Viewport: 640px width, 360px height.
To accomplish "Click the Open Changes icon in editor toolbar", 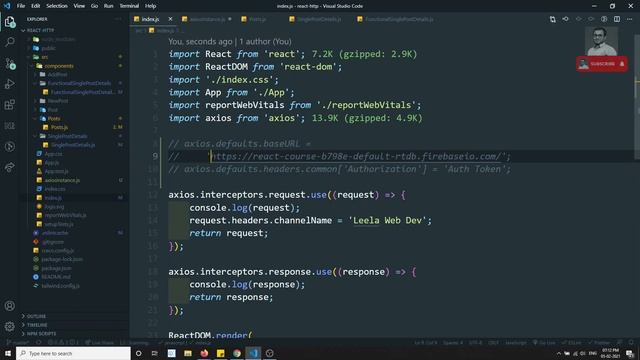I will tap(552, 19).
